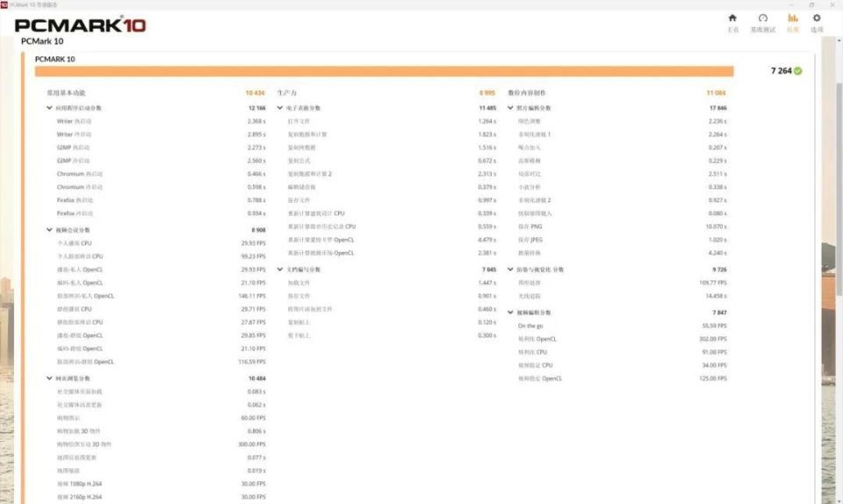
Task: Select the overall score 7 264
Action: pos(782,71)
